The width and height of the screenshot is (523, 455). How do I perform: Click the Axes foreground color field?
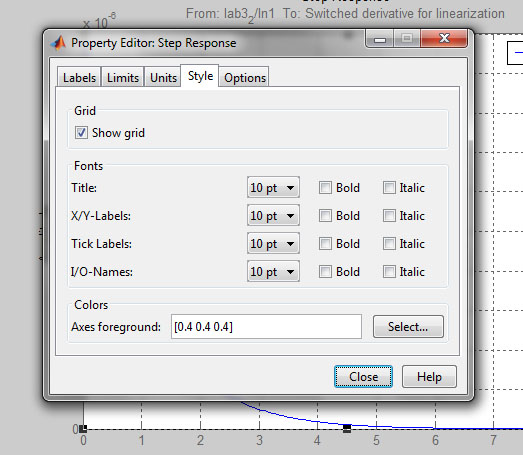(x=266, y=327)
